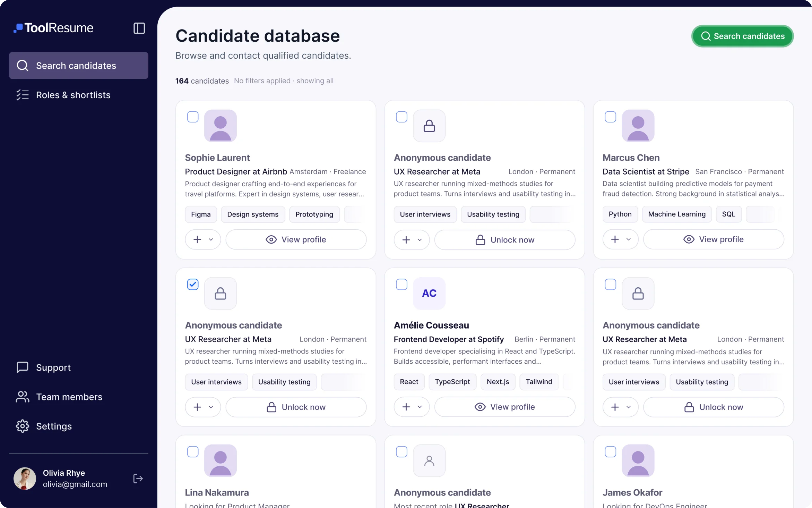Click the plus icon on the checked anonymous card
The image size is (812, 508).
coord(197,407)
